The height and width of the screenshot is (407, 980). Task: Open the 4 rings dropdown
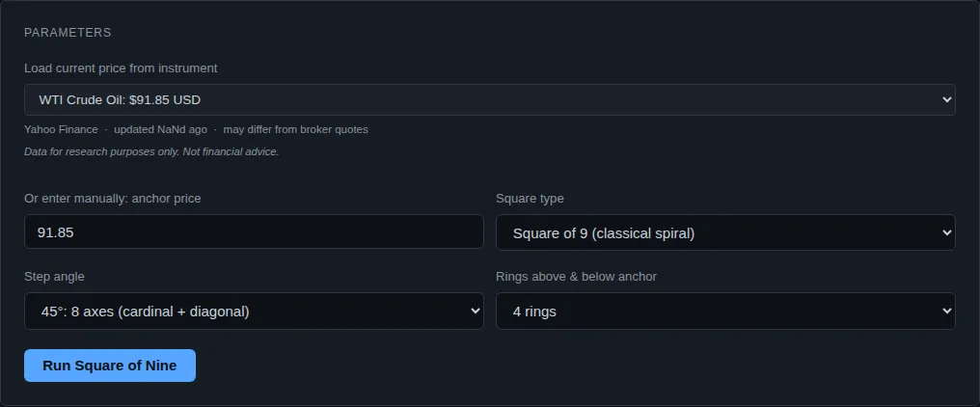point(725,312)
